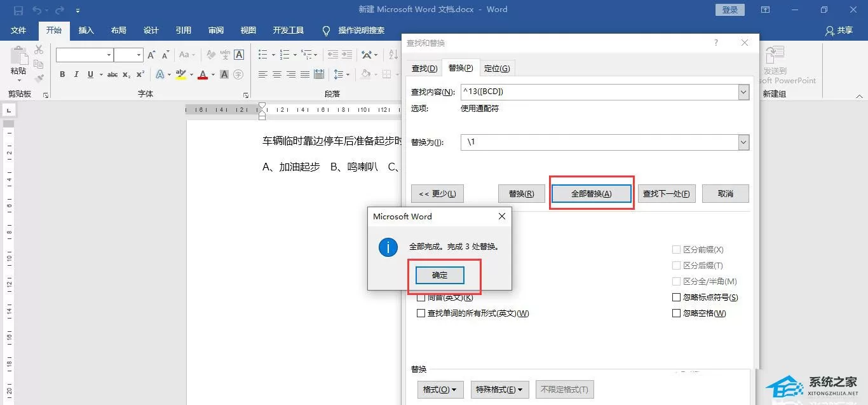868x405 pixels.
Task: Open the font size dropdown
Action: tap(139, 55)
